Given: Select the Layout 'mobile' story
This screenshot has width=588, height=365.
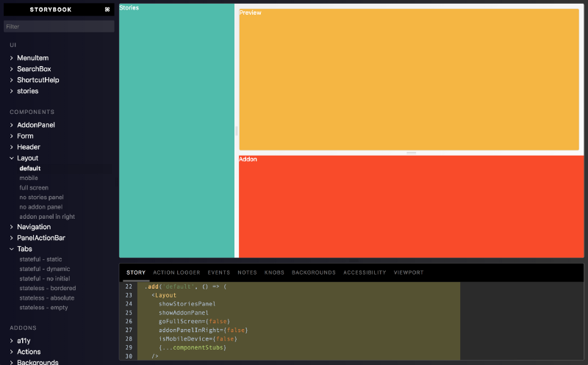Looking at the screenshot, I should 29,178.
